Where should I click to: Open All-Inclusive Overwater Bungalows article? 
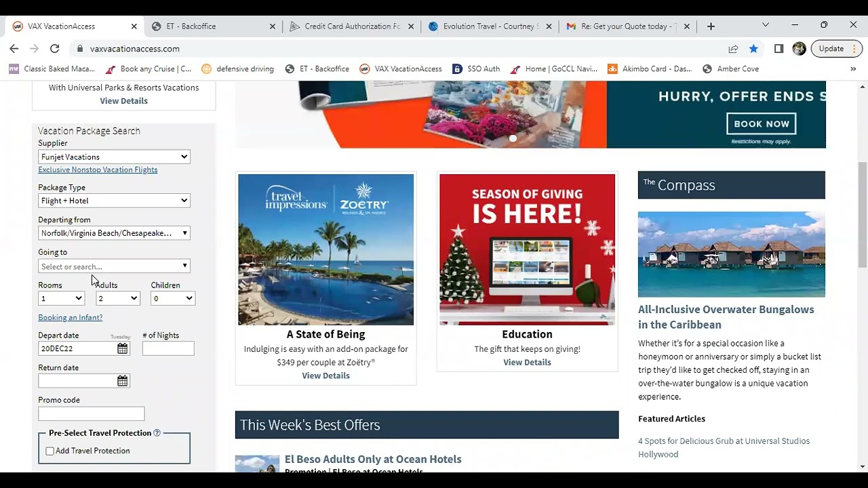click(x=726, y=317)
